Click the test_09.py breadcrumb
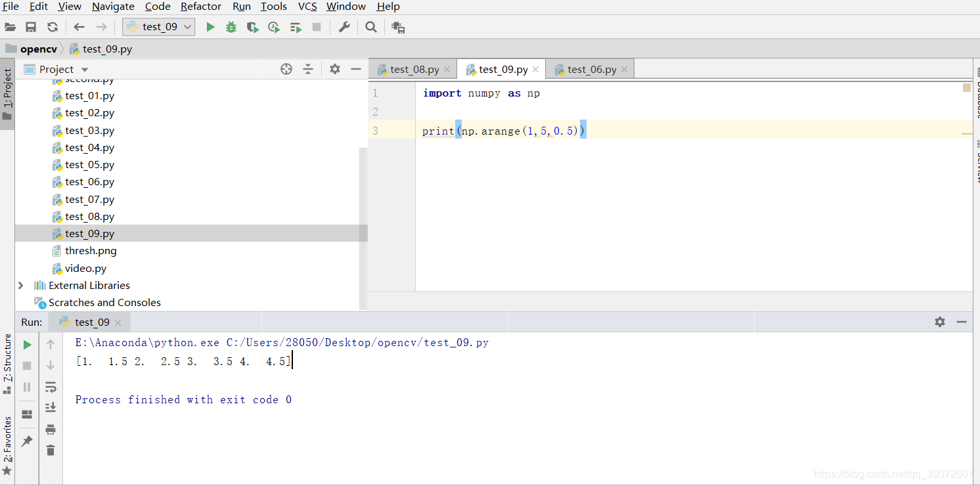 click(101, 49)
